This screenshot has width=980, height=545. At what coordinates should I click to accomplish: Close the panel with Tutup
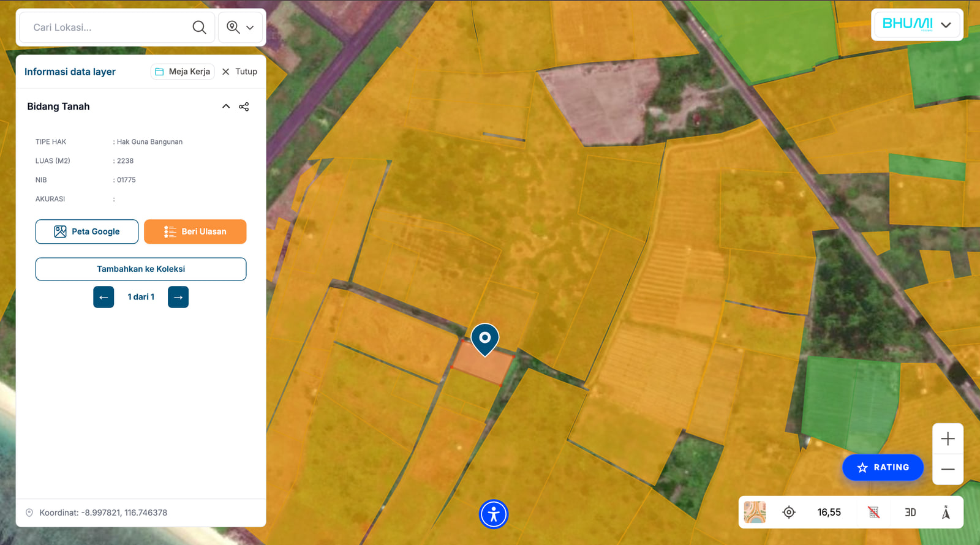[x=239, y=72]
